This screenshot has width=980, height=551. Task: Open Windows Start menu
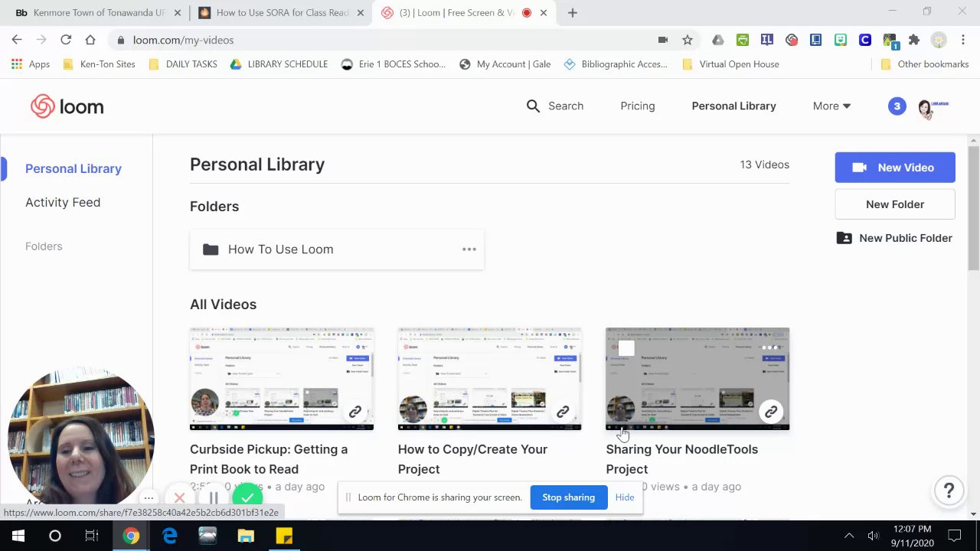(18, 536)
